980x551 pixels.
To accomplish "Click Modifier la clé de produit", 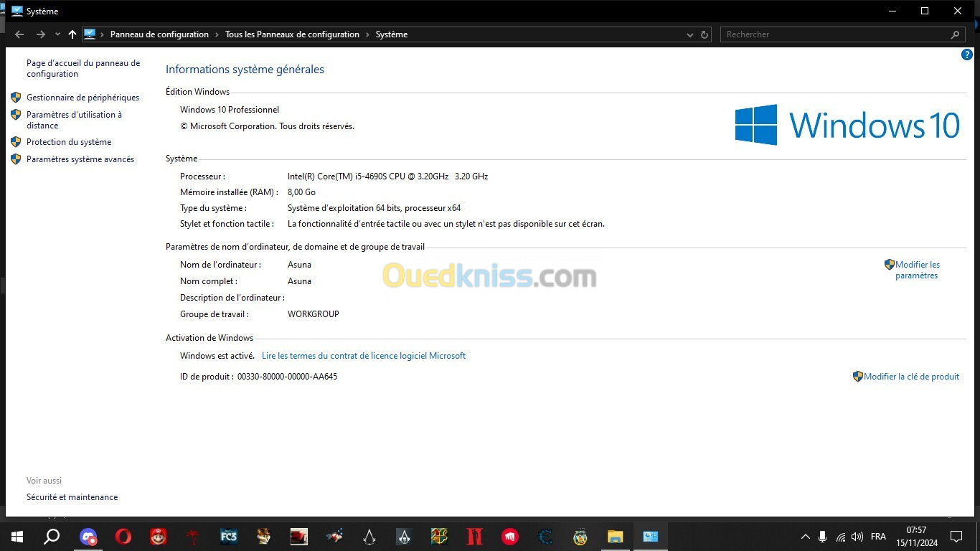I will tap(911, 377).
